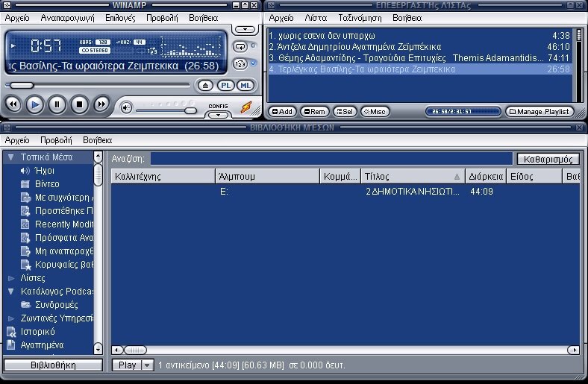Click the Sel button in playlist editor
Viewport: 588px width, 384px height.
345,112
